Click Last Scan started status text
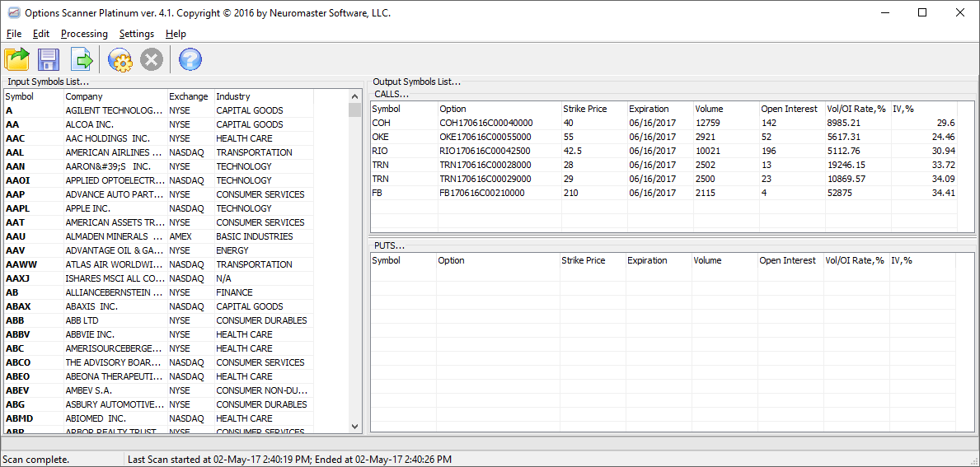The height and width of the screenshot is (467, 980). coord(288,460)
